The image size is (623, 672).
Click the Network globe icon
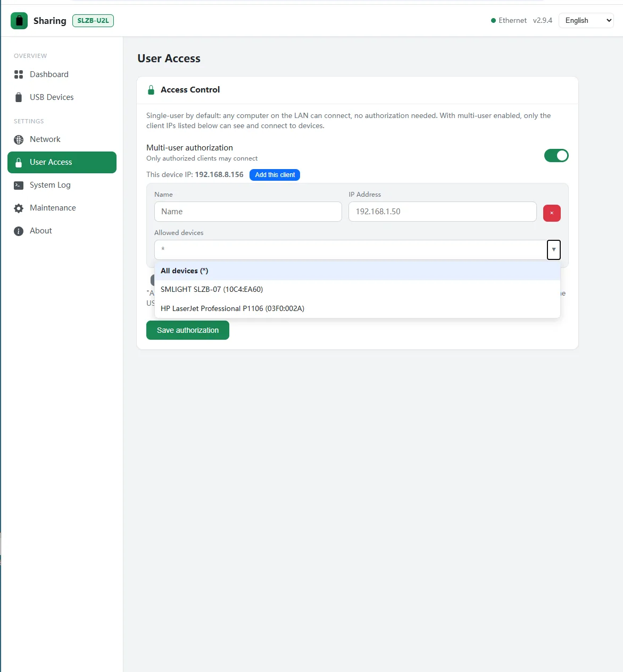[x=19, y=139]
